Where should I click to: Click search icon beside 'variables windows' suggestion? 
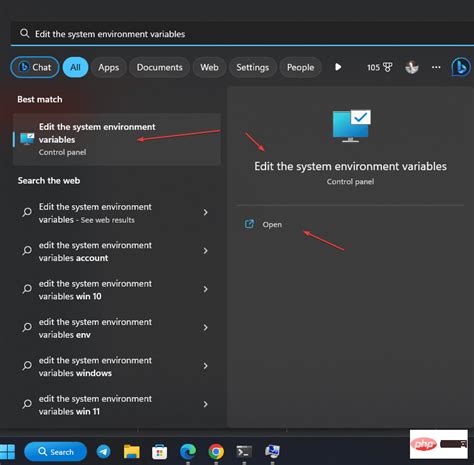(x=27, y=366)
